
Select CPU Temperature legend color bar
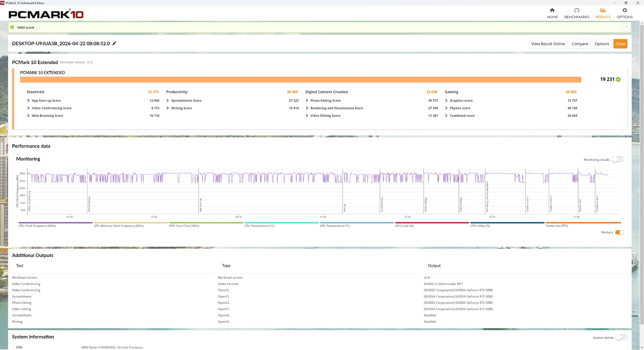tap(281, 223)
